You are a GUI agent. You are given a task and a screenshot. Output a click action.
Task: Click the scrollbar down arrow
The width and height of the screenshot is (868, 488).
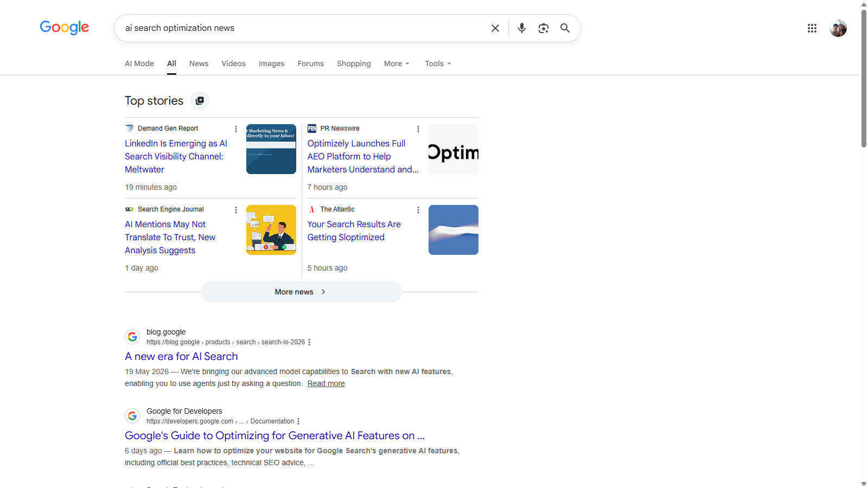point(864,484)
